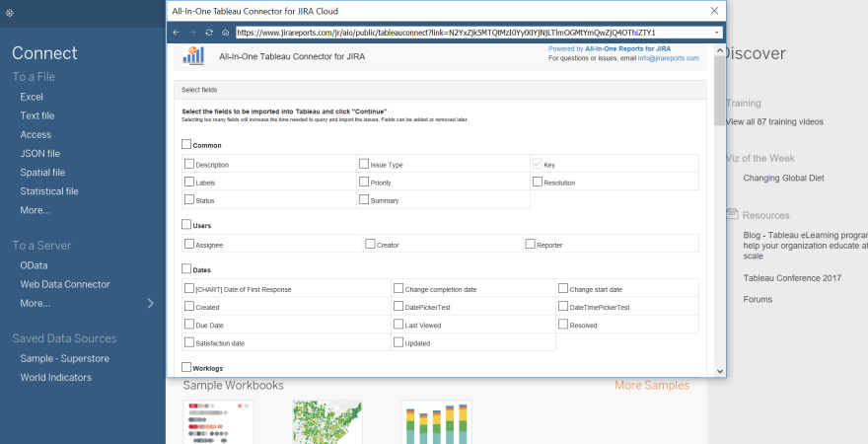Click the All-In-One Reports bar chart logo
The image size is (868, 444).
(x=193, y=55)
